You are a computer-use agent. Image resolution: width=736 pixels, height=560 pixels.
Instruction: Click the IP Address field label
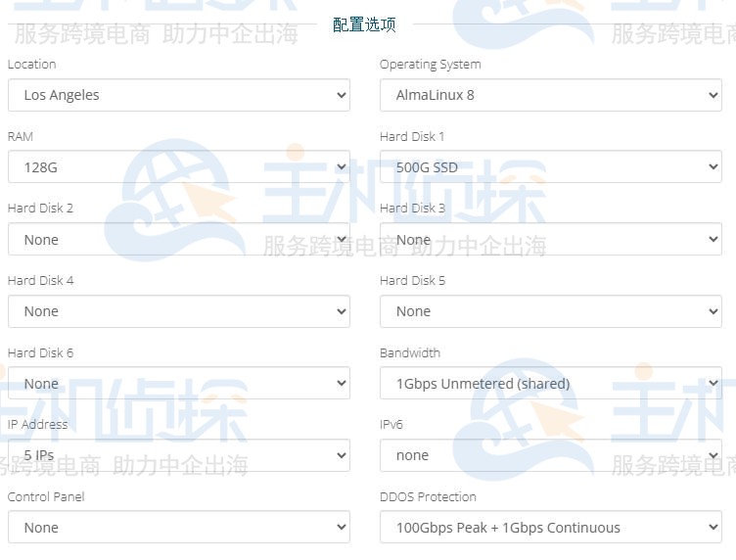click(37, 425)
